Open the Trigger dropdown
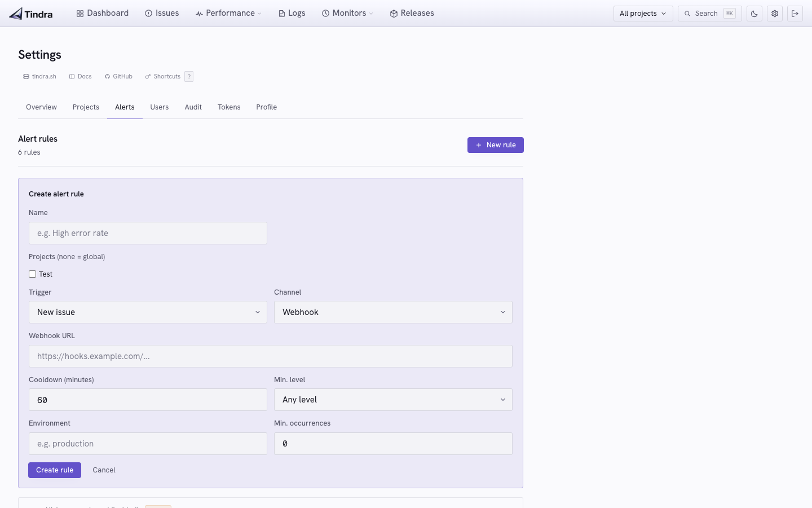The image size is (812, 508). (x=148, y=312)
